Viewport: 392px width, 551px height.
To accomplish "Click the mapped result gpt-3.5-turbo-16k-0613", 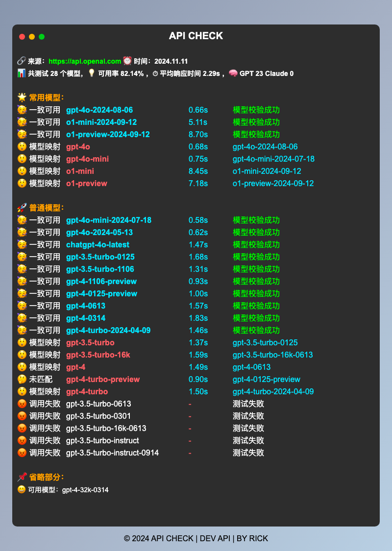I will [x=273, y=355].
